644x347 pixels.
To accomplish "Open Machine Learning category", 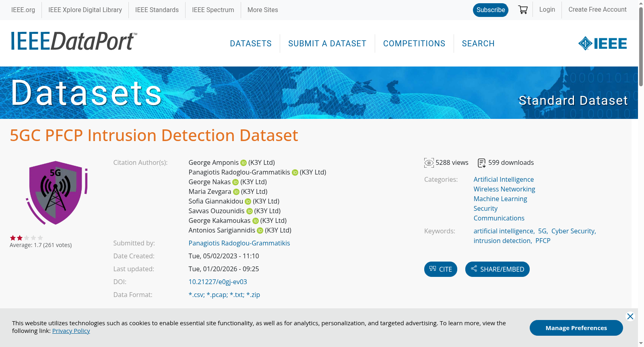I will click(x=500, y=199).
